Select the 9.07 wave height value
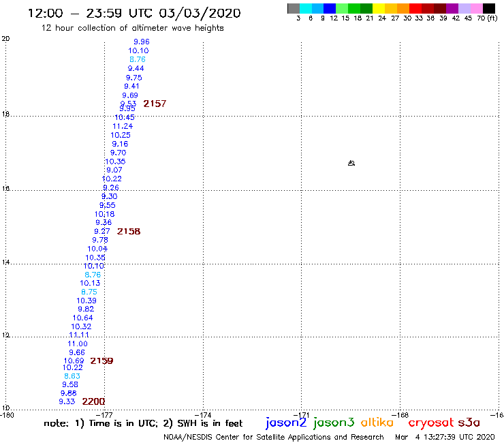504x443 pixels. [x=114, y=170]
